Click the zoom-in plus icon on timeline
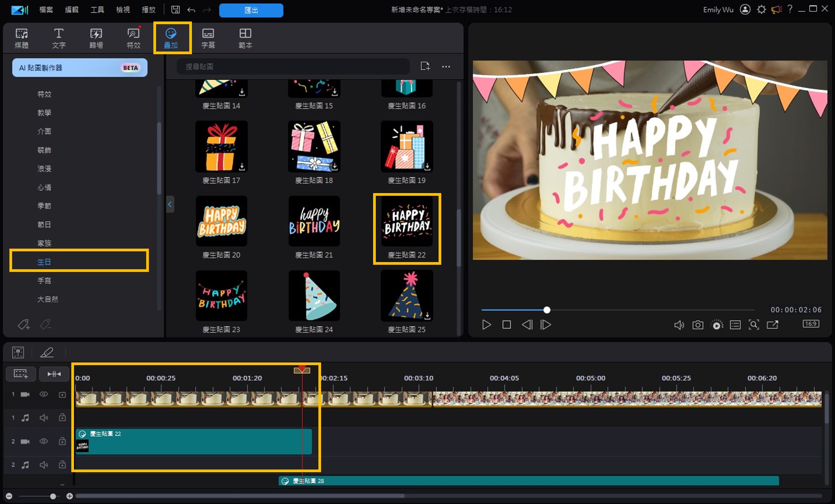 pos(70,496)
